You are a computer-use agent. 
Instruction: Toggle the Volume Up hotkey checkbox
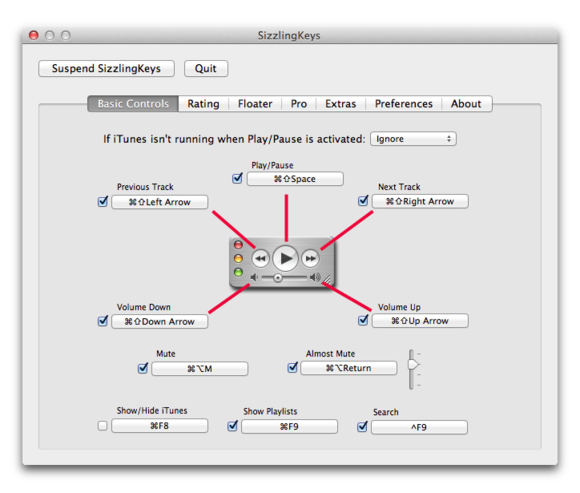click(x=363, y=320)
